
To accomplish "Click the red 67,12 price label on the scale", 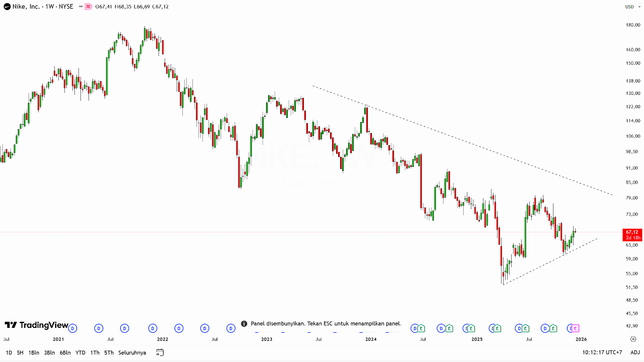I will click(x=632, y=232).
